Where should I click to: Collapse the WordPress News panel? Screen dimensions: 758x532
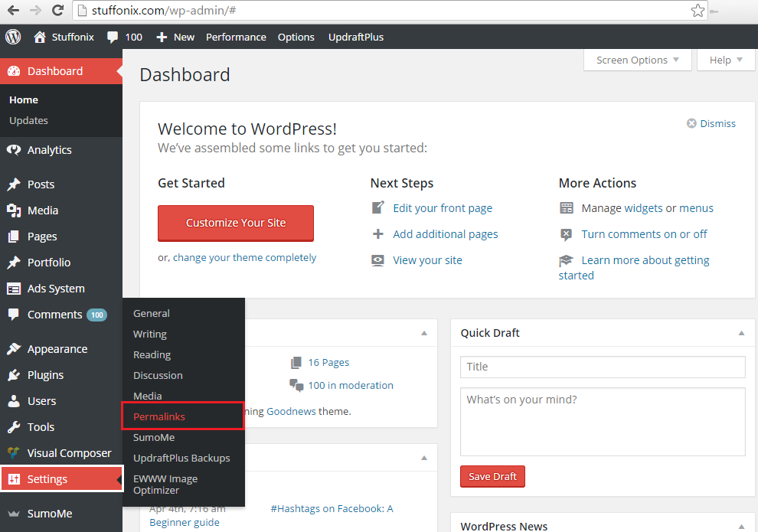pos(741,526)
